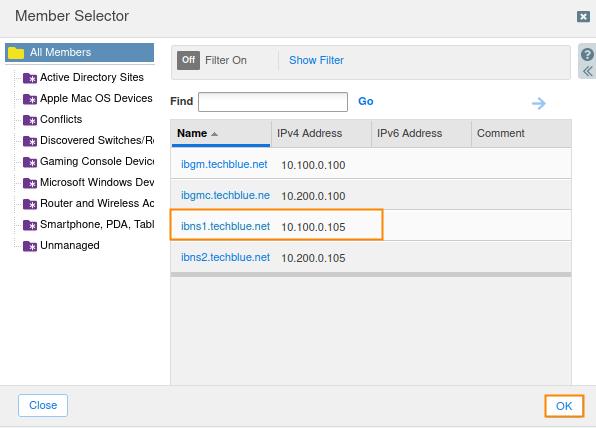Click the All Members yellow folder icon
The width and height of the screenshot is (596, 428).
(x=16, y=53)
